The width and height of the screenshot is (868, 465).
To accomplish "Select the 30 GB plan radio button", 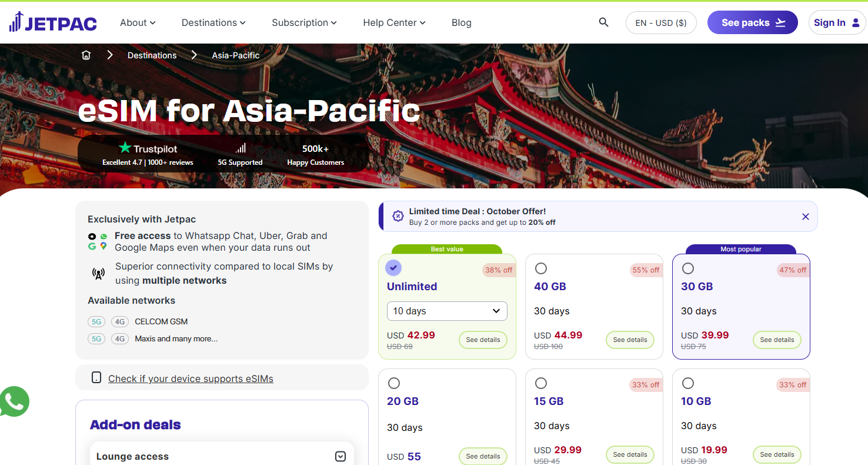I will [688, 268].
